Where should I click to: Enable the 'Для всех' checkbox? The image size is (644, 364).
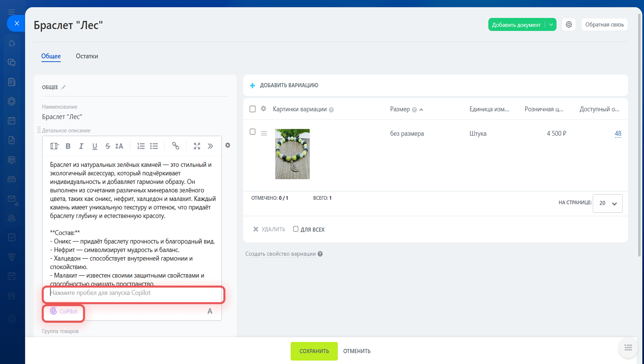[x=296, y=229]
